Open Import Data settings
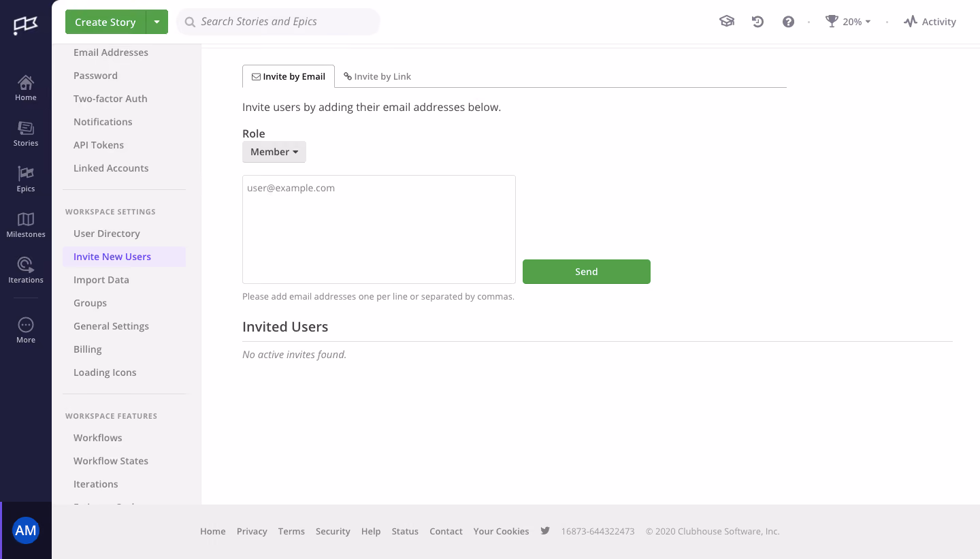The width and height of the screenshot is (980, 559). click(101, 280)
